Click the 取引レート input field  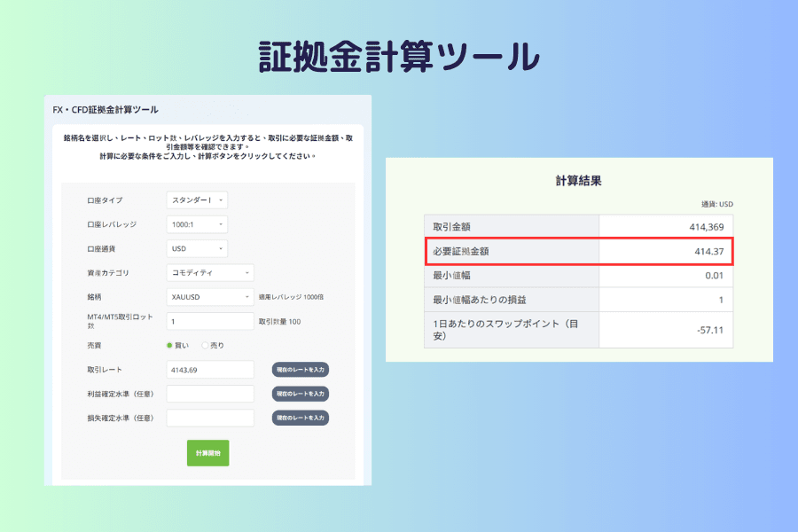(209, 370)
